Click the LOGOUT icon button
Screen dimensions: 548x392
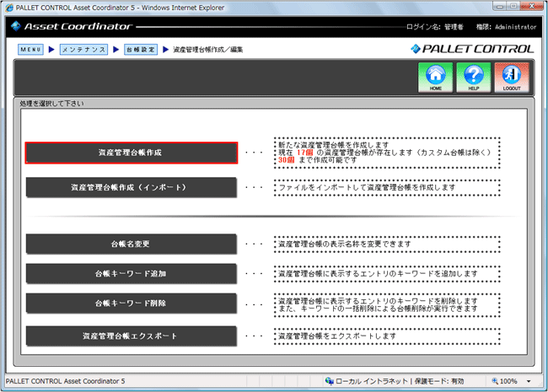coord(512,78)
